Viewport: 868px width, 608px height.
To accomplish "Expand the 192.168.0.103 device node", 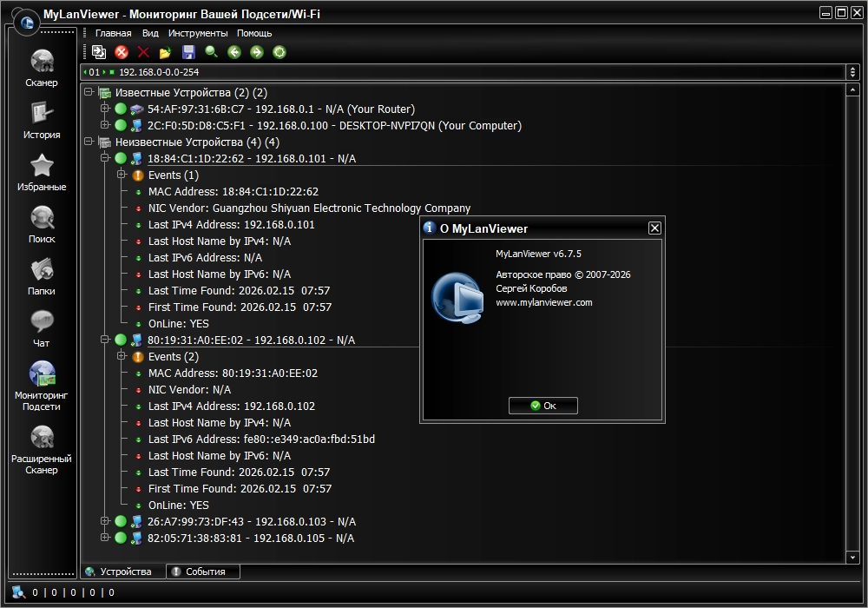I will (x=105, y=521).
